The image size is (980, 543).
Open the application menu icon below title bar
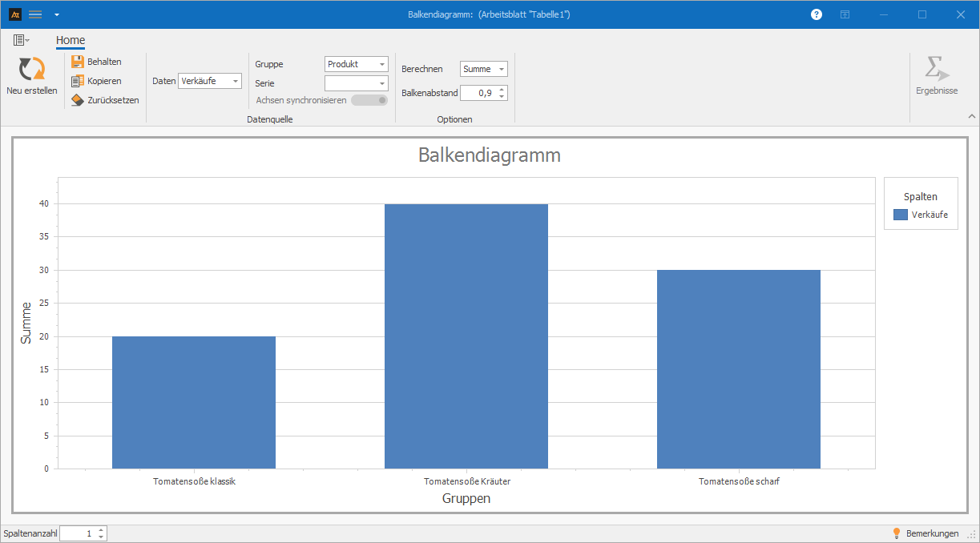tap(21, 40)
